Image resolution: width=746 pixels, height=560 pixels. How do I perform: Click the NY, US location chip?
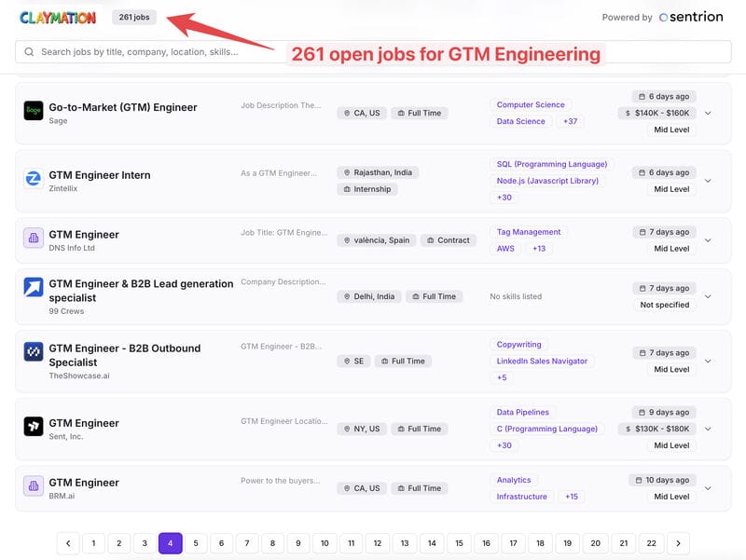pos(362,430)
